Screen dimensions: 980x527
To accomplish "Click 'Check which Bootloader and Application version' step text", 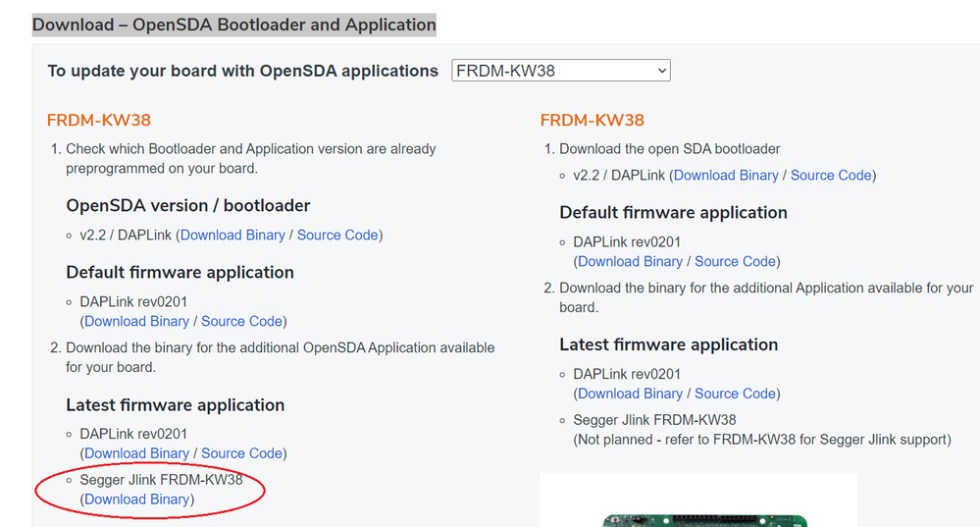I will (250, 159).
